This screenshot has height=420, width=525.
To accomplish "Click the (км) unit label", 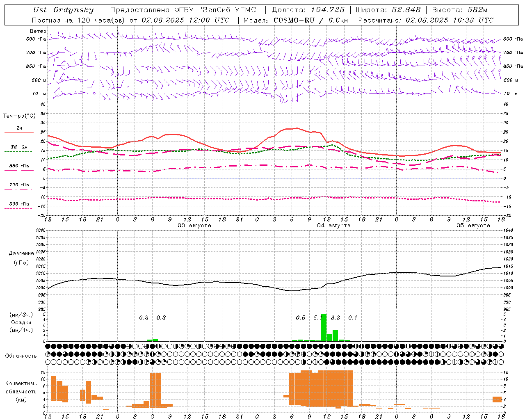I will (21, 399).
